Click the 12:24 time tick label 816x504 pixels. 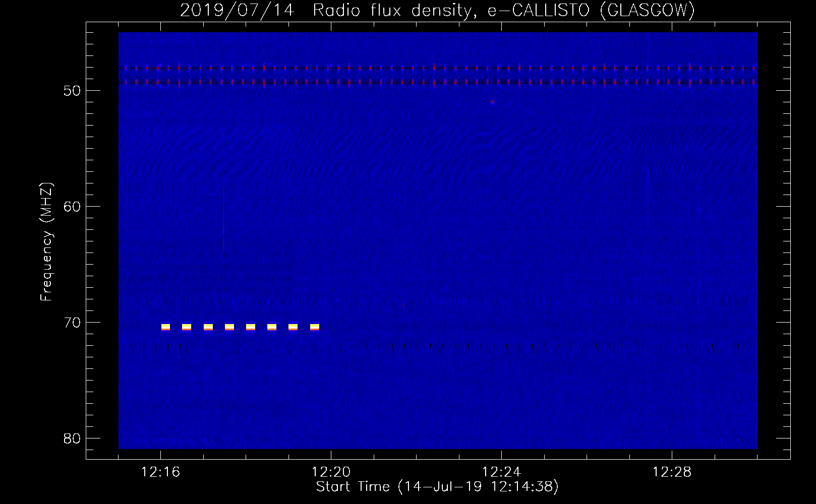[x=501, y=472]
